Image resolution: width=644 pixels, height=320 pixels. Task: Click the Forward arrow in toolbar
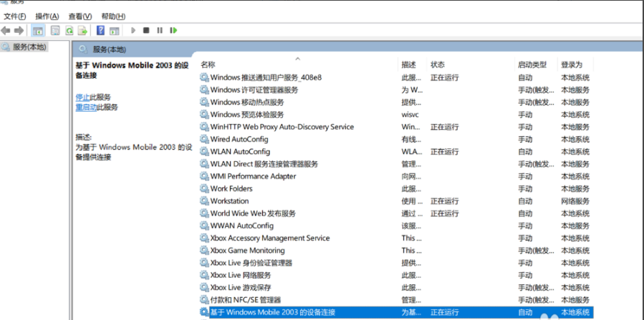[x=19, y=31]
